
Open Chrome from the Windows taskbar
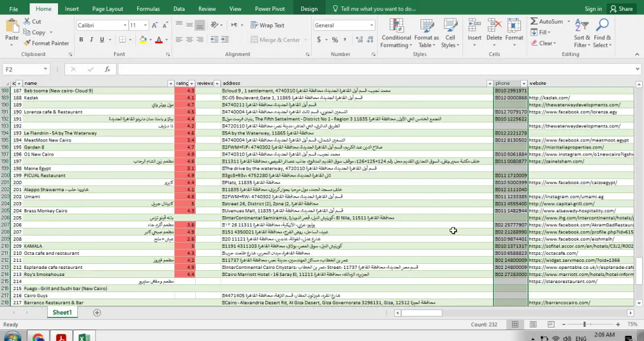click(x=38, y=337)
